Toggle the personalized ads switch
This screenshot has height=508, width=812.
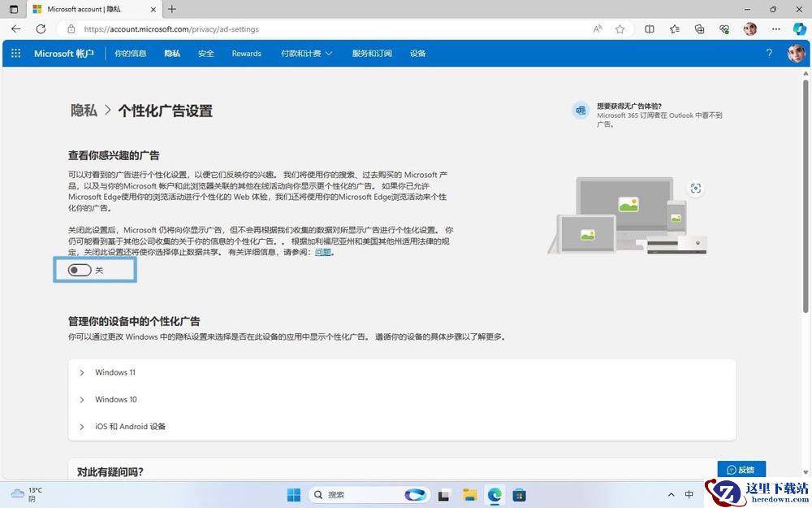point(80,270)
